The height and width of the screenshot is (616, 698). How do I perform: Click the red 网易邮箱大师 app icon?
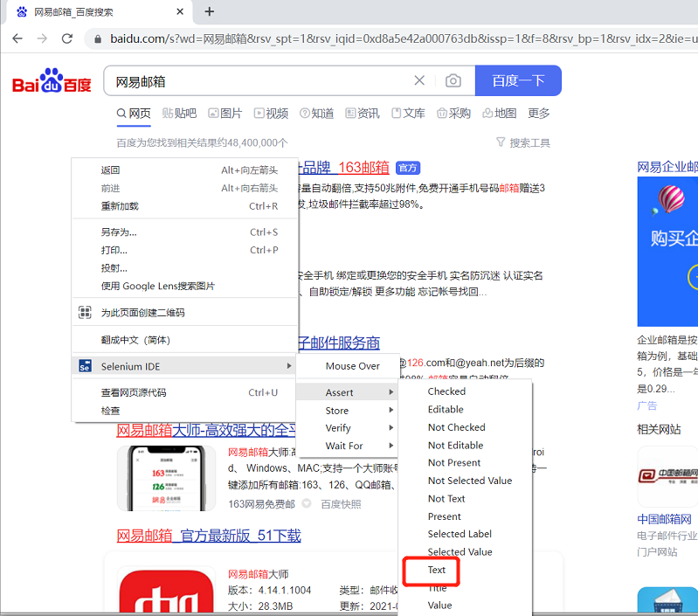(x=167, y=592)
